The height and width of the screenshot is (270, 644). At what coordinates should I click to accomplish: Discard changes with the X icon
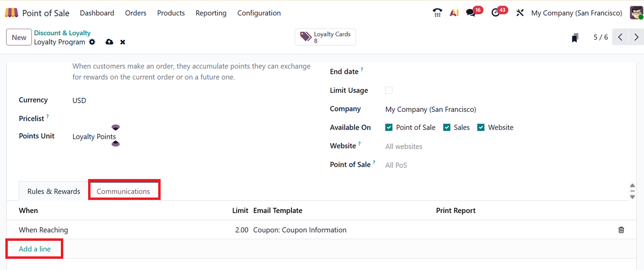123,42
